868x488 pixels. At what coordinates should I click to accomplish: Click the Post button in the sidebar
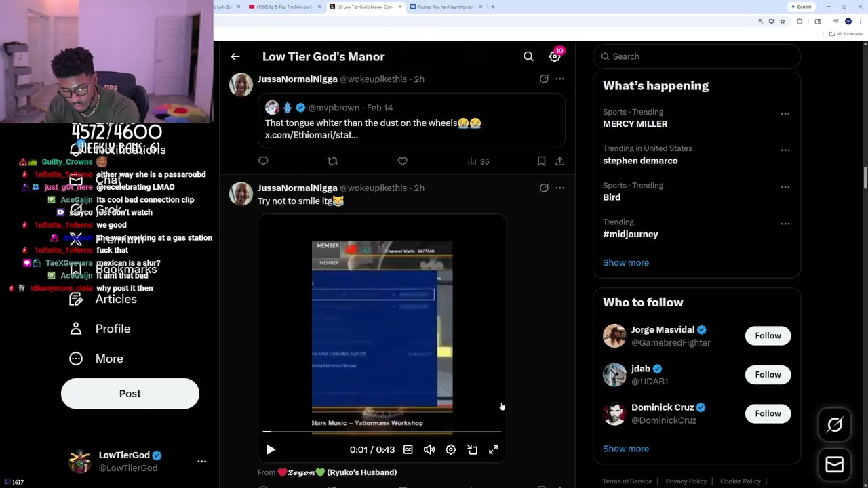(130, 394)
